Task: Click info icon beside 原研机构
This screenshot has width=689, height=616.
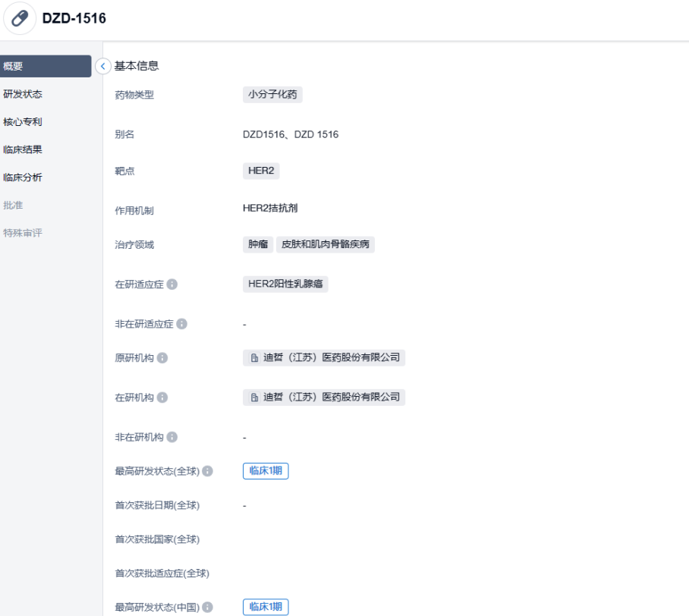Action: 162,358
